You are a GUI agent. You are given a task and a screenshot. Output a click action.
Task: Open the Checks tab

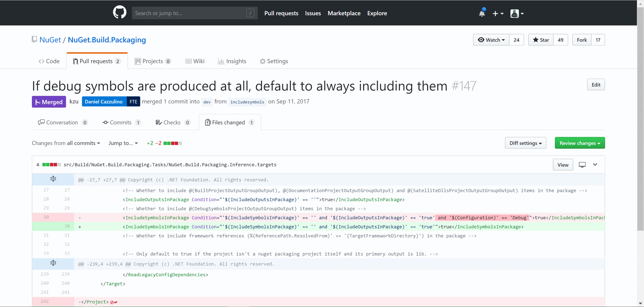(x=173, y=122)
